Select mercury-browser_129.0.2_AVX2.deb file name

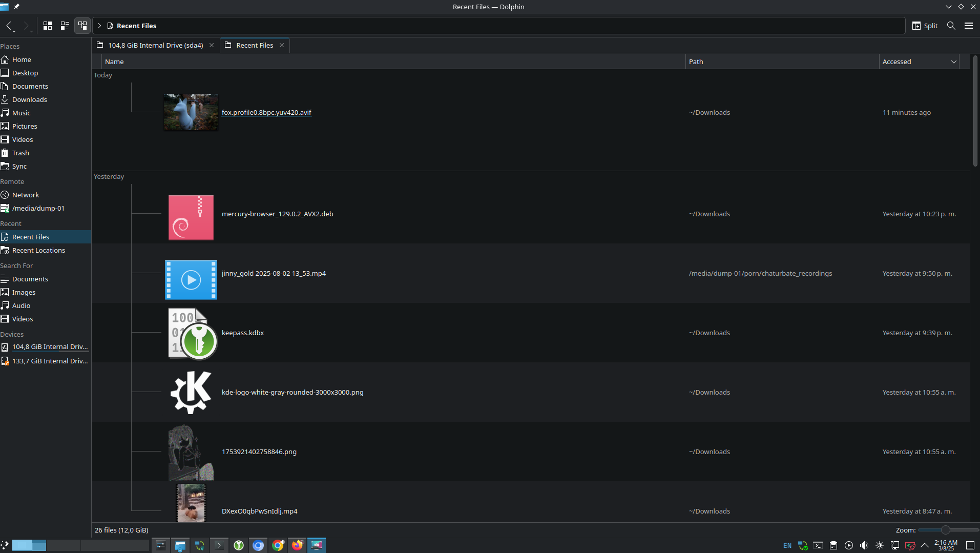[x=277, y=214]
